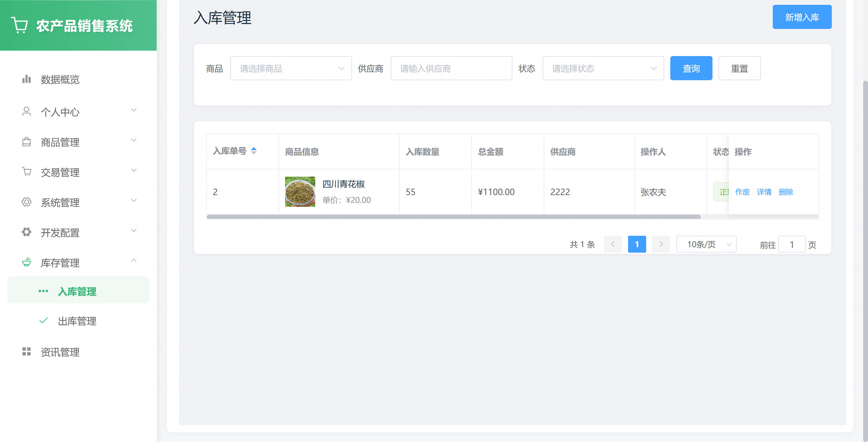Viewport: 868px width, 442px height.
Task: Click the 四川青花椒 product thumbnail
Action: 300,191
